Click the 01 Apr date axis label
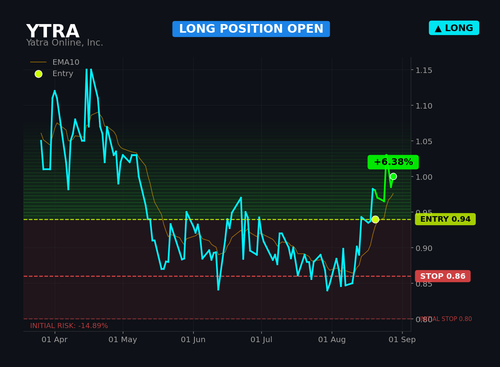500x367 pixels. click(x=54, y=340)
